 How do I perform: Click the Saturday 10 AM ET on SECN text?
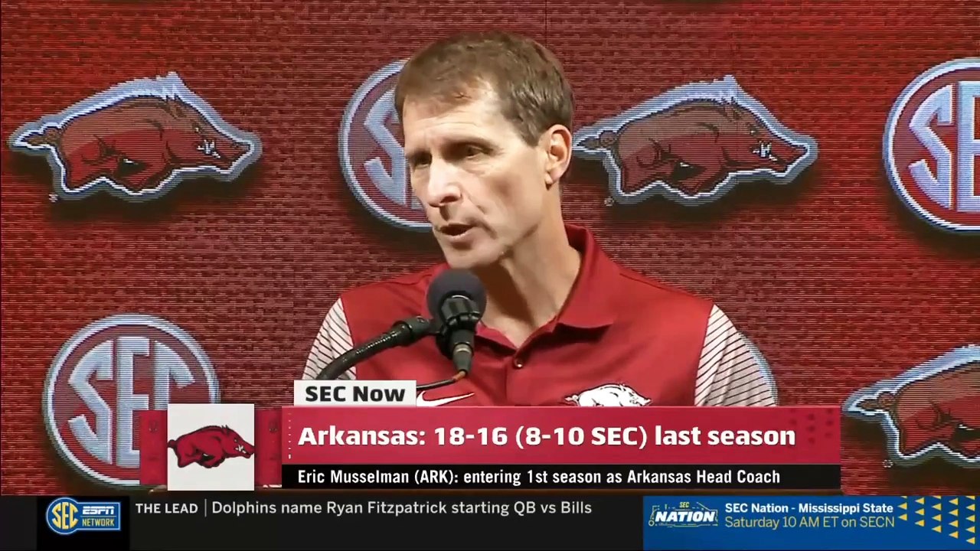tap(809, 523)
